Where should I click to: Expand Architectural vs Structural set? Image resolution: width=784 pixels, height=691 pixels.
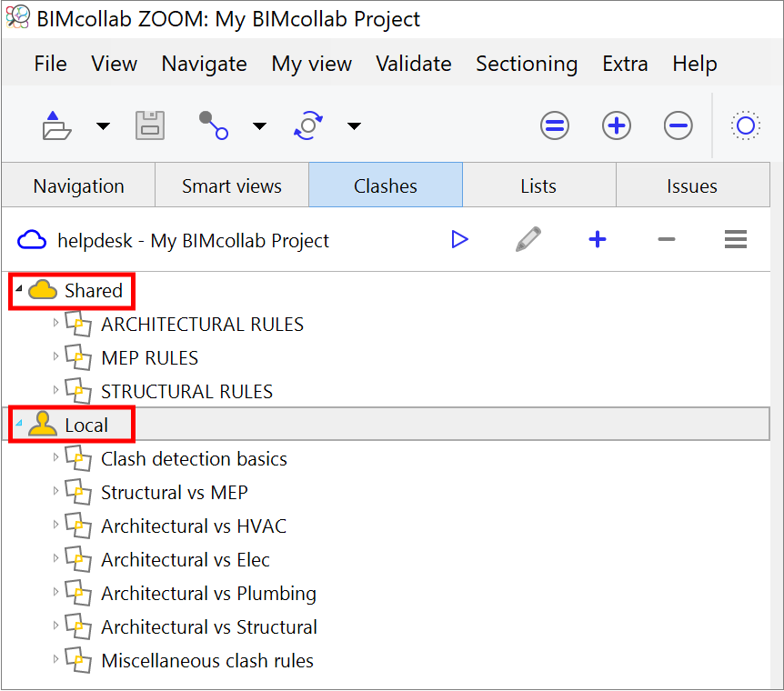pos(55,626)
